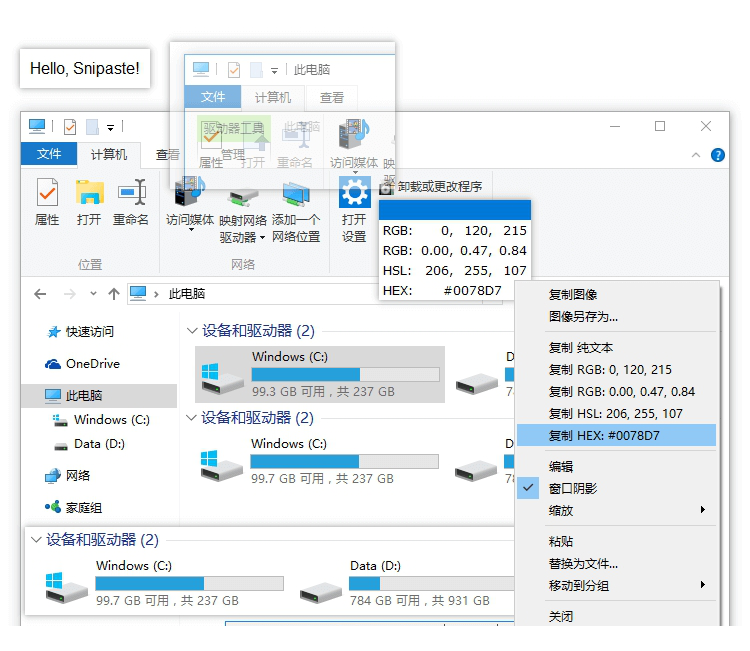This screenshot has height=651, width=750.
Task: Click Windows (C:) drive icon in bottom snip
Action: point(66,588)
